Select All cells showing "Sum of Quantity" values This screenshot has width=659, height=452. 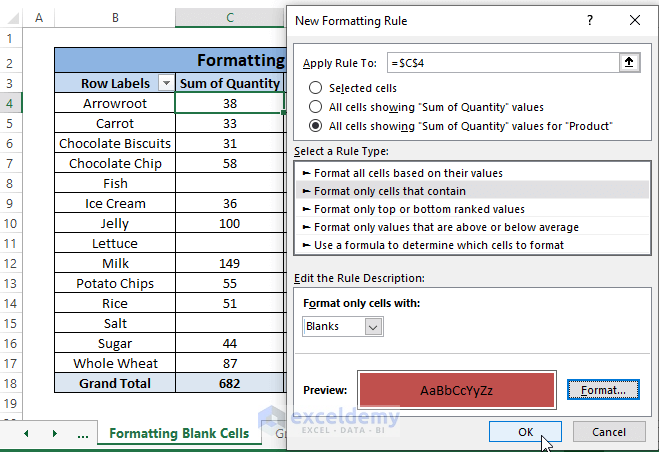click(317, 107)
